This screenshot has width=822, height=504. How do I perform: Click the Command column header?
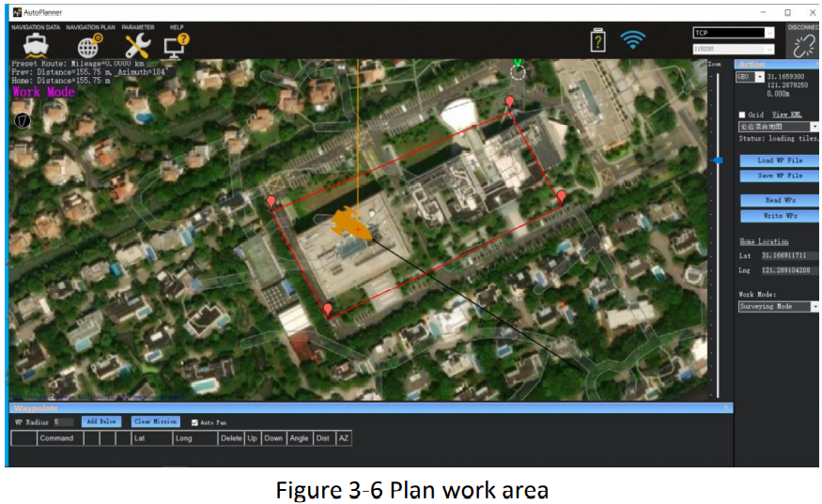coord(60,438)
